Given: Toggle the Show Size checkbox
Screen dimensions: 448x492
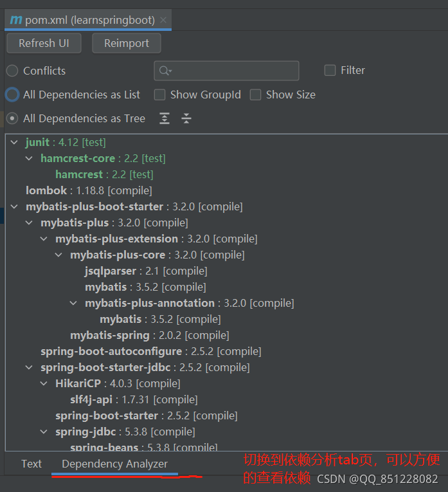Looking at the screenshot, I should tap(255, 95).
